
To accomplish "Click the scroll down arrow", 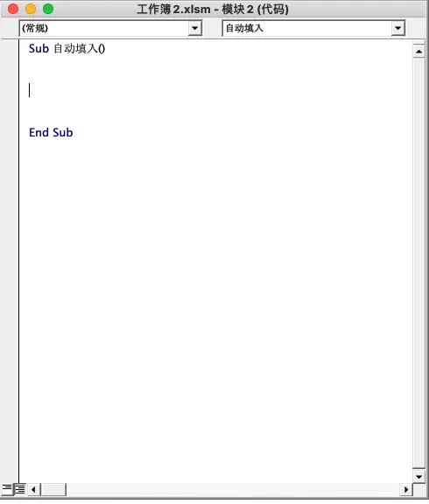I will pos(419,476).
